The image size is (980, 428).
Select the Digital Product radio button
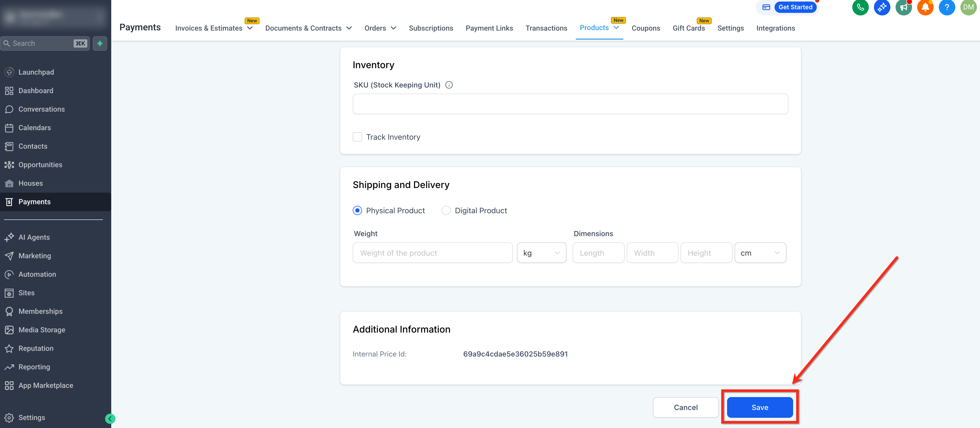click(446, 211)
